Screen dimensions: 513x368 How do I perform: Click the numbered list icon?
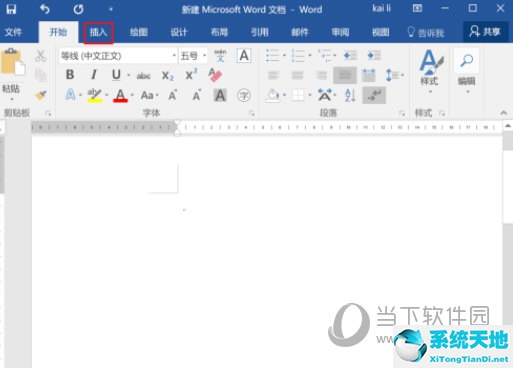tap(298, 55)
